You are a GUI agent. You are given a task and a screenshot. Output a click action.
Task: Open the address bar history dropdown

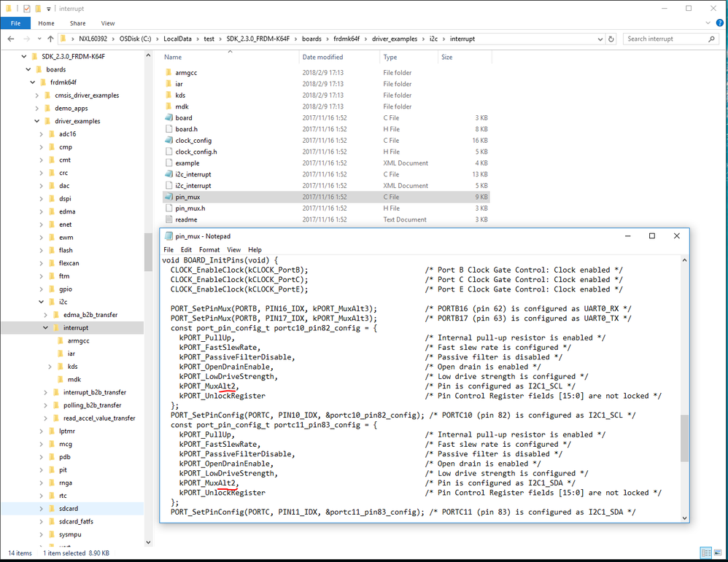pos(600,39)
